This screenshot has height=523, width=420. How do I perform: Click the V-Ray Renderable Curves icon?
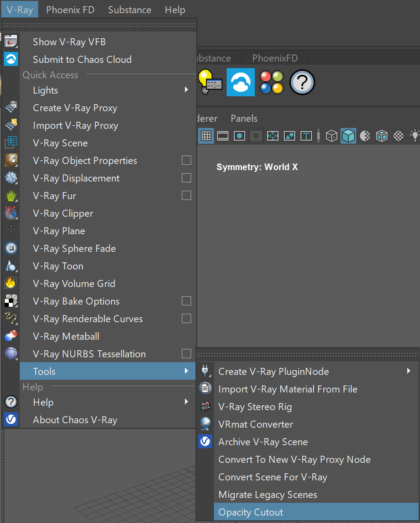click(x=11, y=319)
